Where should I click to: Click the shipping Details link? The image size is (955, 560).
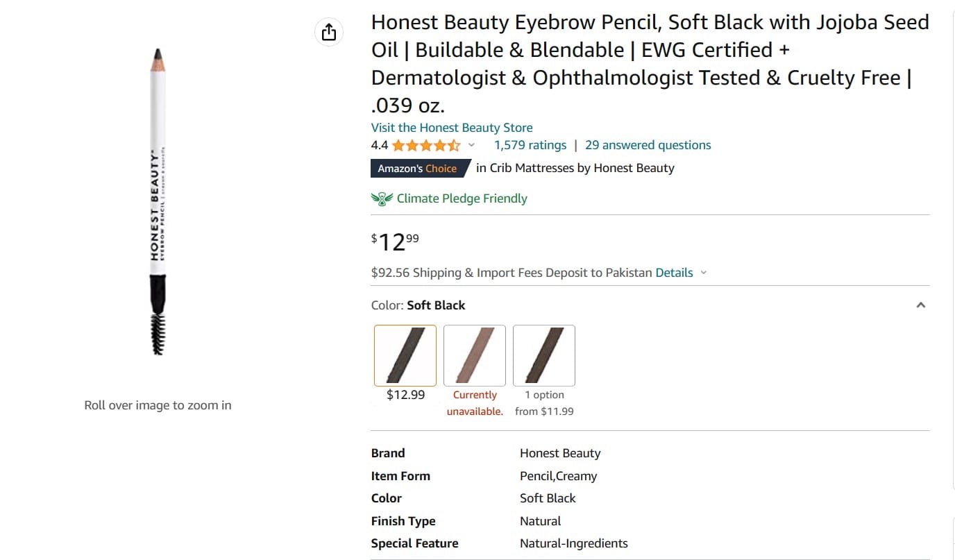674,273
